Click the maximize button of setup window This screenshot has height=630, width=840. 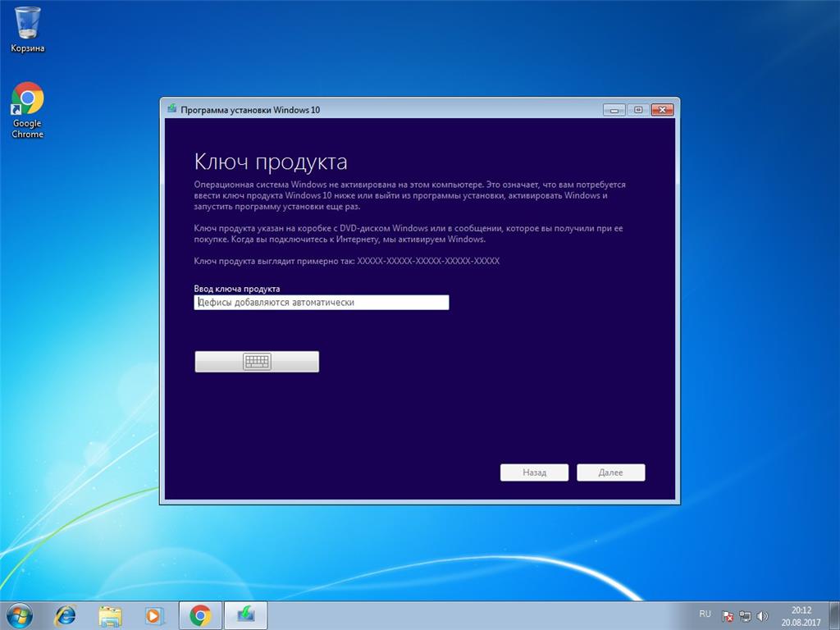coord(638,110)
